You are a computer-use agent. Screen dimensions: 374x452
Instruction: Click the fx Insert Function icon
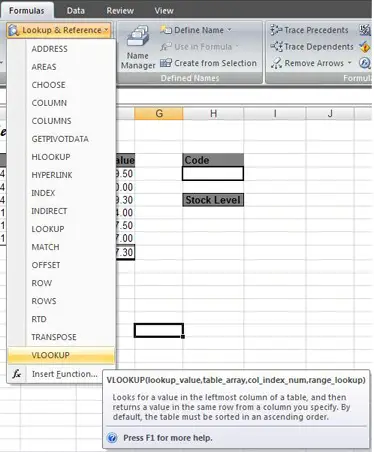click(17, 374)
